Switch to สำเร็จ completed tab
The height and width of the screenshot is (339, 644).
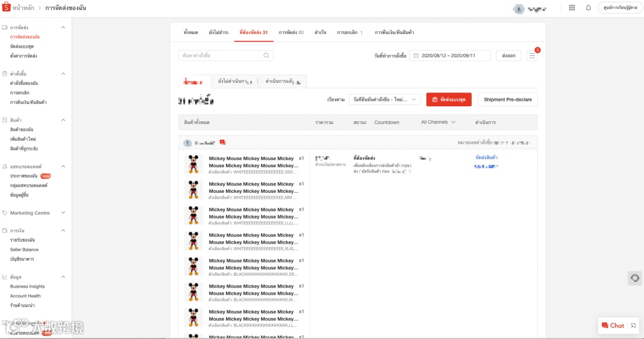(320, 32)
